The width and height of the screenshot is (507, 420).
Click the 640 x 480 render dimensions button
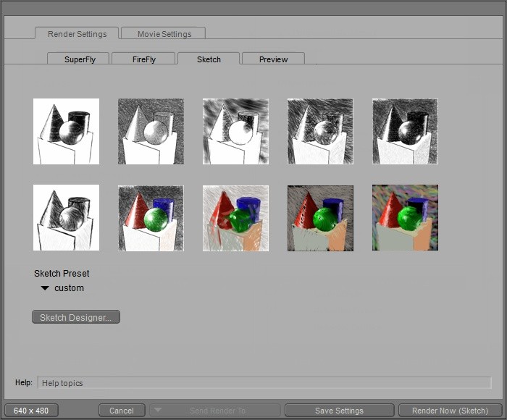[31, 411]
